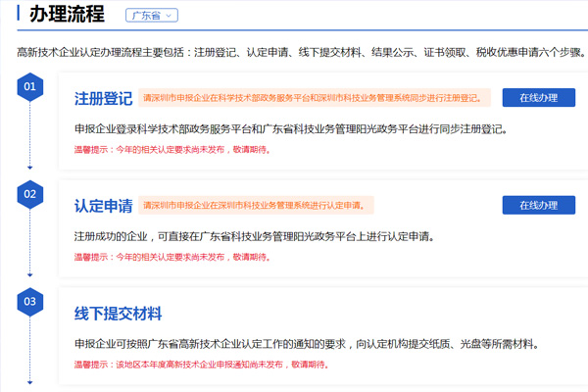This screenshot has height=392, width=588.
Task: Click the text 申报企业可按照广东省高新技术企业认定
Action: pyautogui.click(x=170, y=344)
